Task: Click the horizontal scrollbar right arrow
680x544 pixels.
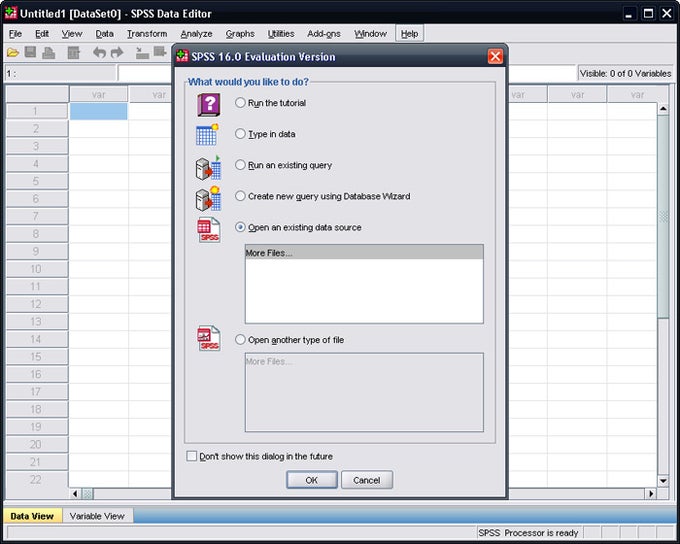Action: tap(651, 493)
